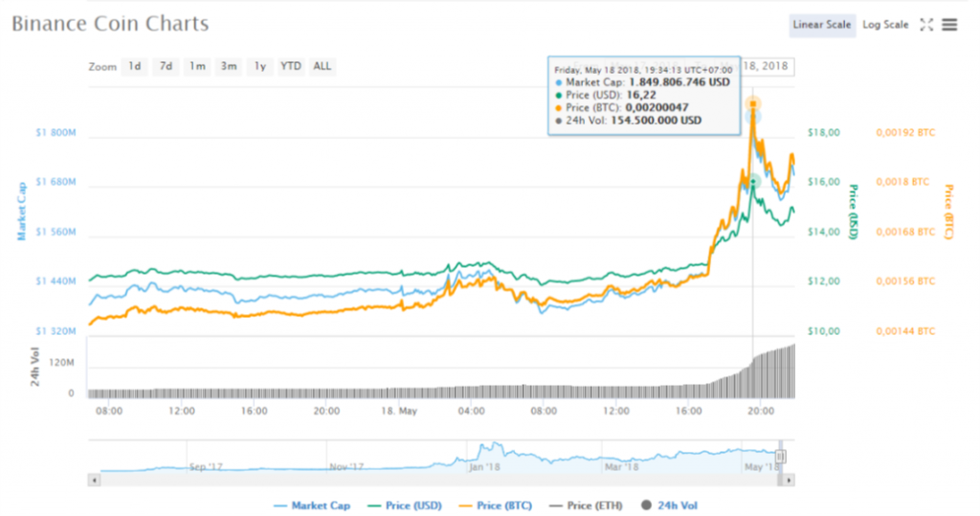980x516 pixels.
Task: Set zoom range to 7d
Action: (167, 66)
